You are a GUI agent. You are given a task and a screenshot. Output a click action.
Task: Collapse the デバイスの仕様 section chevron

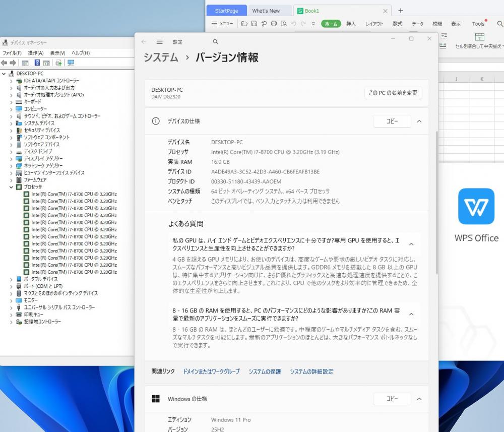pyautogui.click(x=419, y=121)
